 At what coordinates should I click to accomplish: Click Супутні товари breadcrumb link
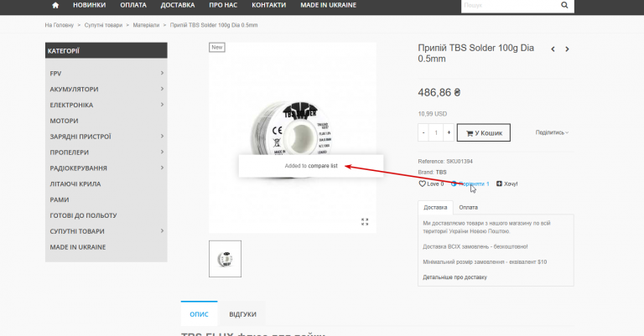point(103,25)
